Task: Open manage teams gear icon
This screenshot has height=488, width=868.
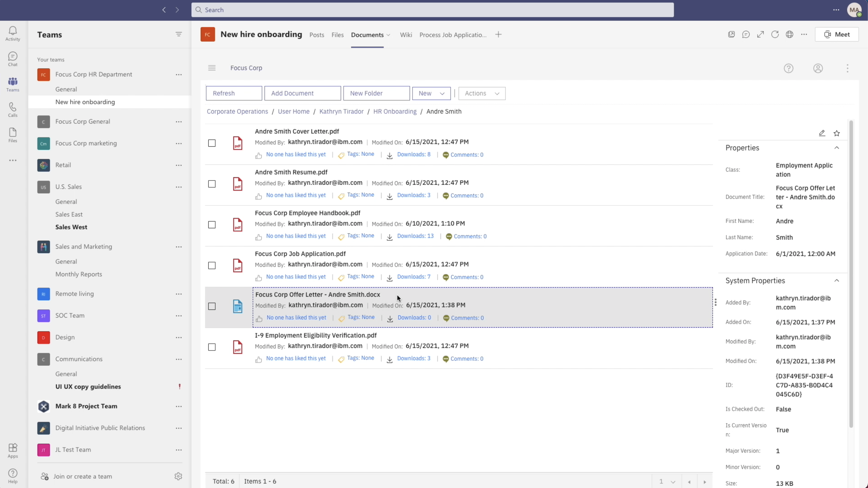Action: tap(178, 476)
